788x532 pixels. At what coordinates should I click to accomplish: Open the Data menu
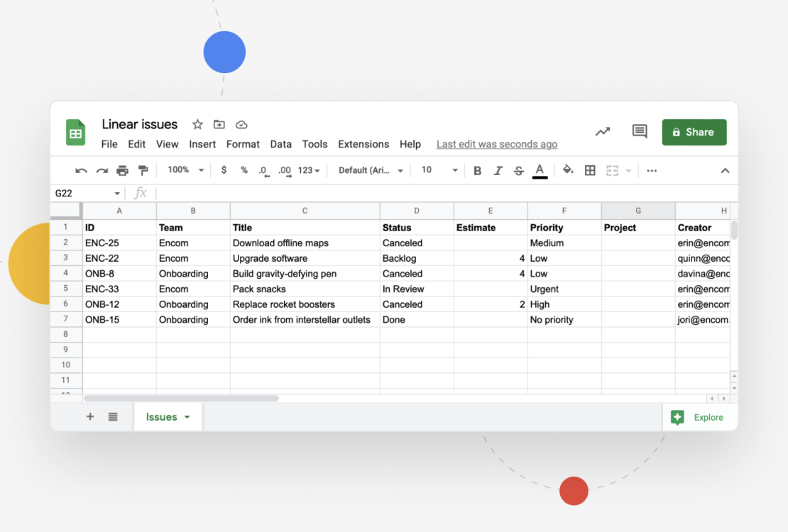tap(280, 144)
